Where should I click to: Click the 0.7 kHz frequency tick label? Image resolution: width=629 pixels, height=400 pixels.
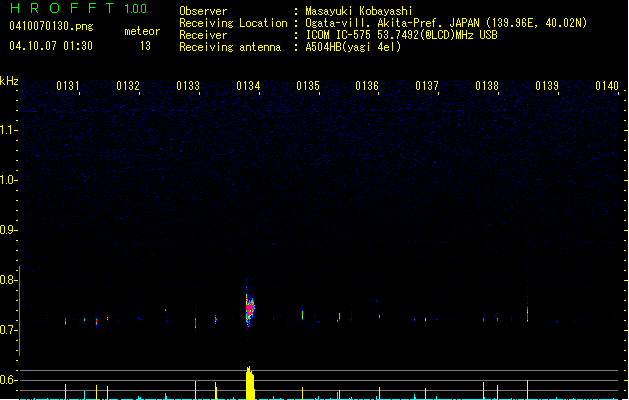[8, 330]
